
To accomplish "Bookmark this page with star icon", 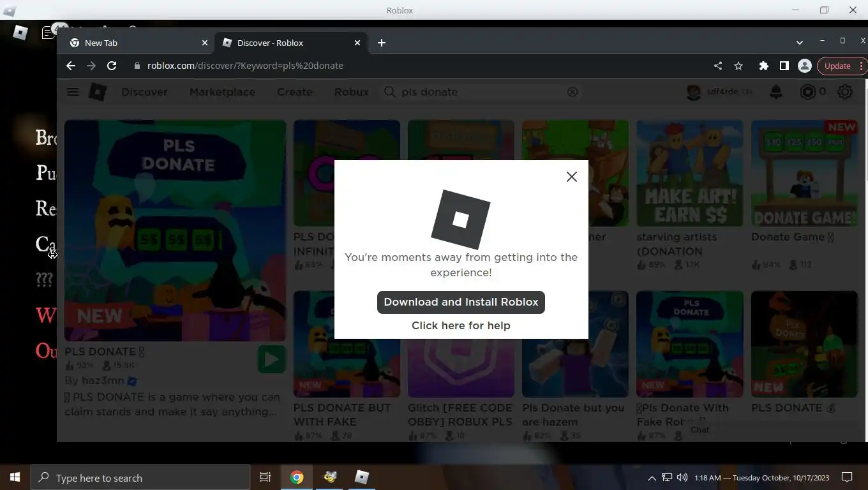I will pos(738,66).
